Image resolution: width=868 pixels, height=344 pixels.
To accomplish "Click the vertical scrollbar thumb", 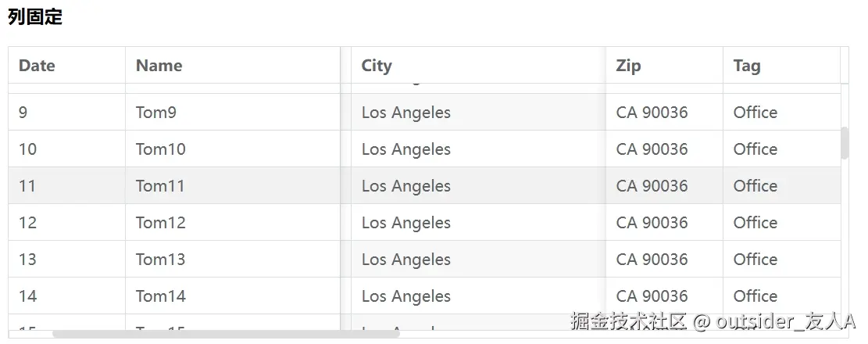I will coord(845,143).
